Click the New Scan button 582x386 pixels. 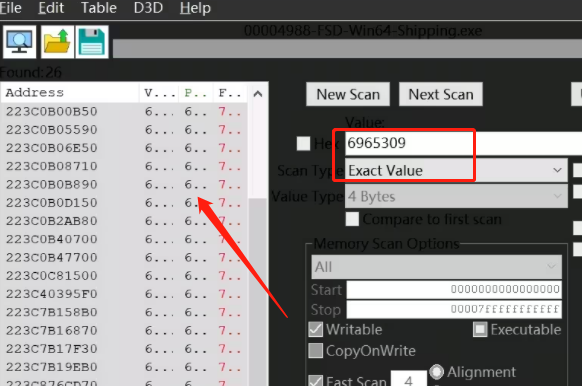coord(348,94)
